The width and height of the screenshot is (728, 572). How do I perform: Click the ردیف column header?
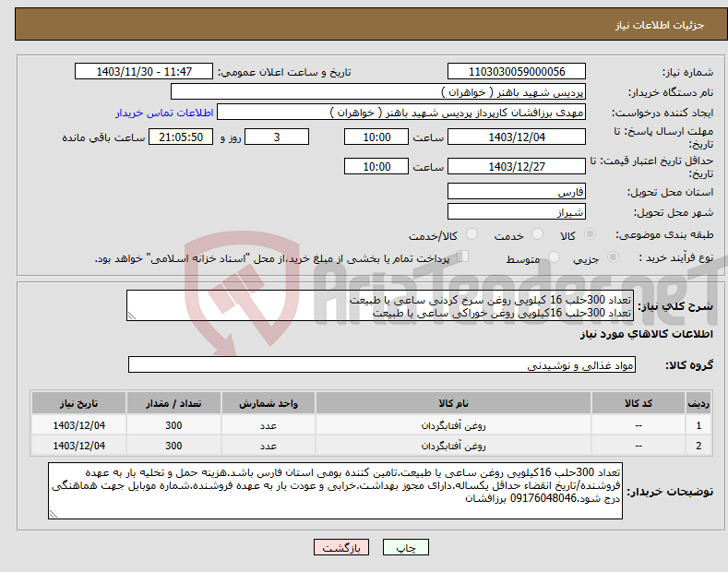click(698, 403)
